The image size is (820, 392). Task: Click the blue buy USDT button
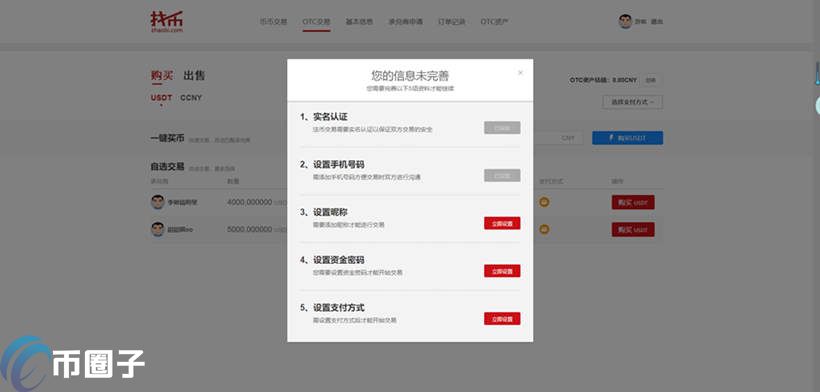[x=628, y=138]
